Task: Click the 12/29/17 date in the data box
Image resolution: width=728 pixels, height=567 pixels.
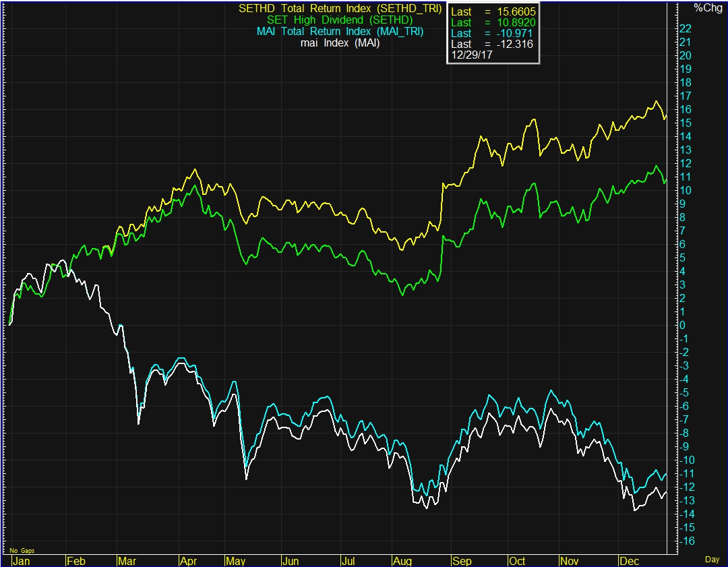Action: (x=471, y=55)
